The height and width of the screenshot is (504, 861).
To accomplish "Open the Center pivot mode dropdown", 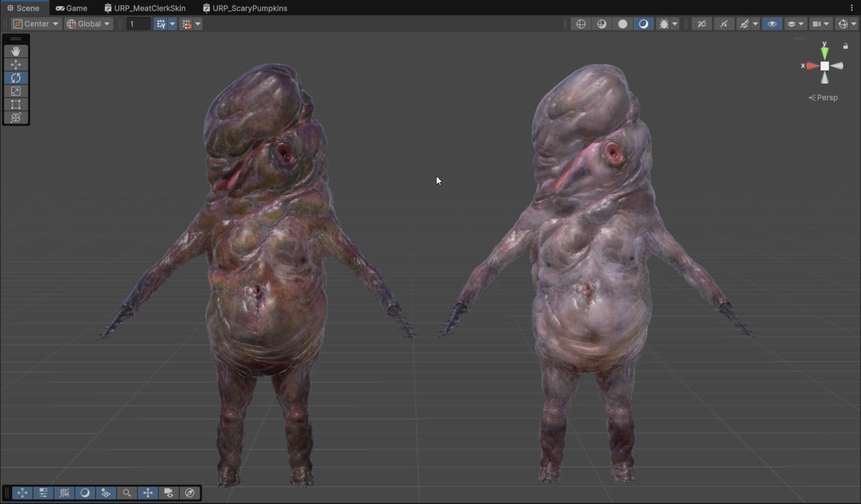I will [36, 24].
